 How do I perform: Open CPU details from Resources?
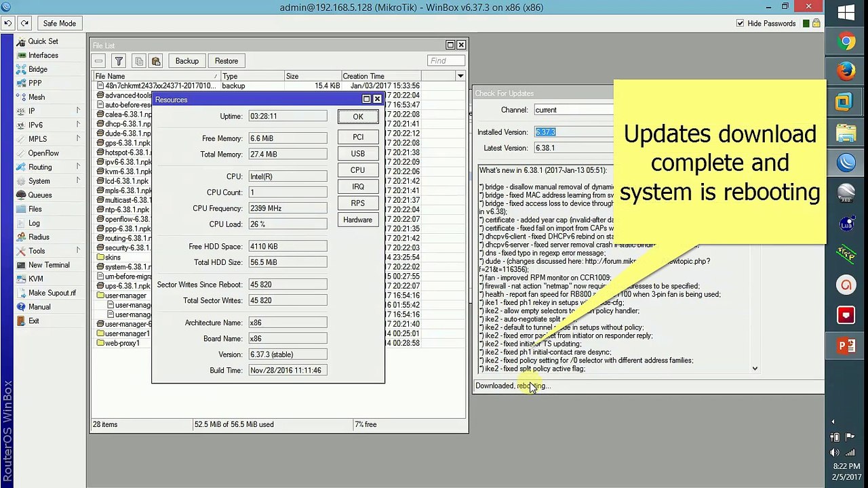pyautogui.click(x=357, y=170)
